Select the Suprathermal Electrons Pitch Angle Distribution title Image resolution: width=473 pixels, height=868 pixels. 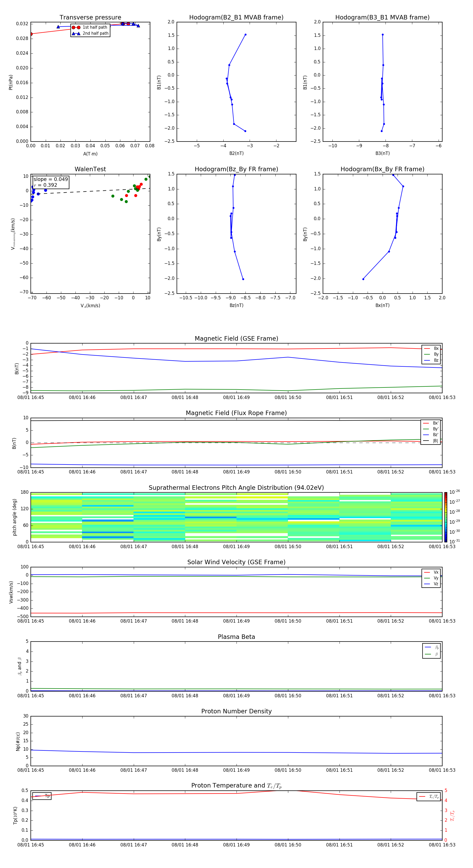click(236, 488)
